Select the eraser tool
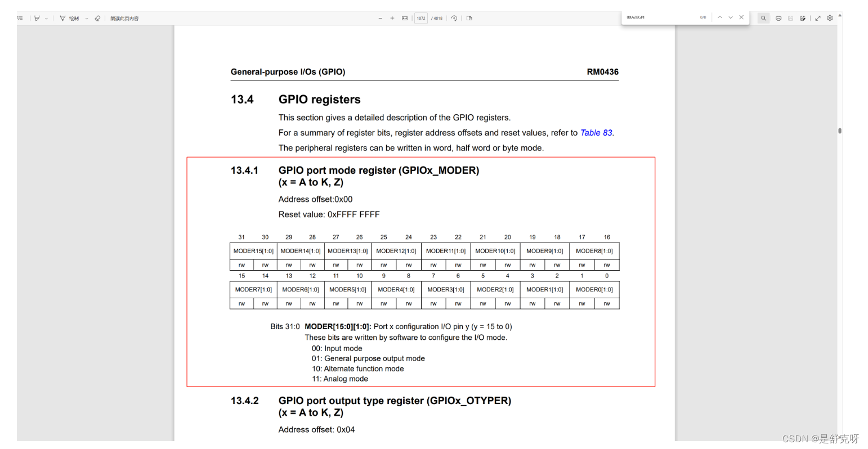The image size is (868, 449). (x=97, y=18)
